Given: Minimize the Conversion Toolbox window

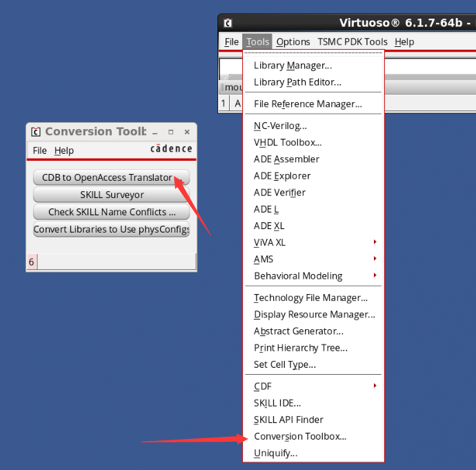Looking at the screenshot, I should click(x=155, y=133).
